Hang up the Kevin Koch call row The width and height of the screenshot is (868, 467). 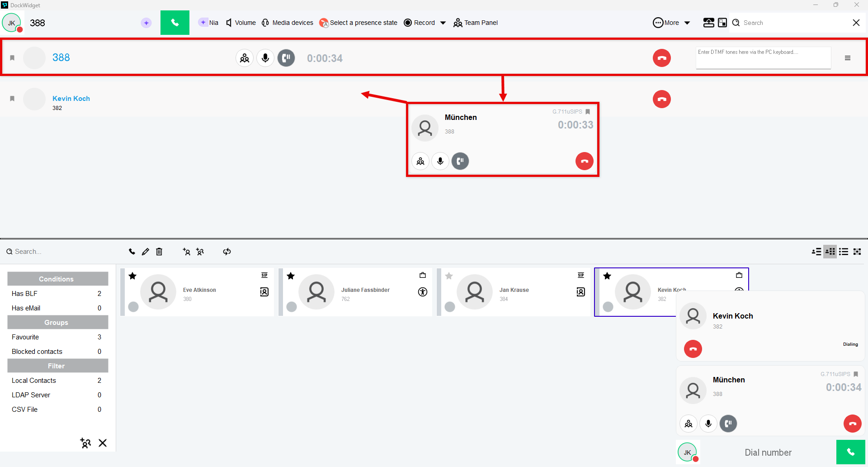pos(662,99)
